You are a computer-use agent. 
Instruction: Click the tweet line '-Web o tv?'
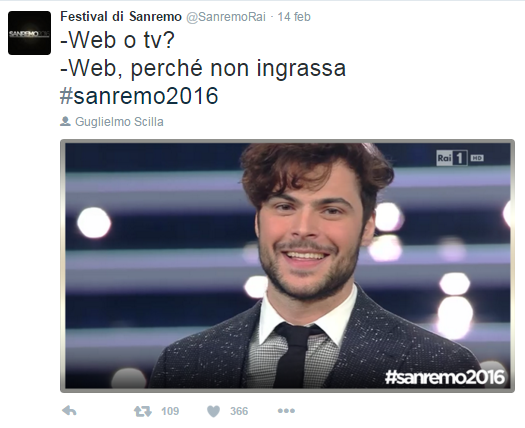point(118,40)
